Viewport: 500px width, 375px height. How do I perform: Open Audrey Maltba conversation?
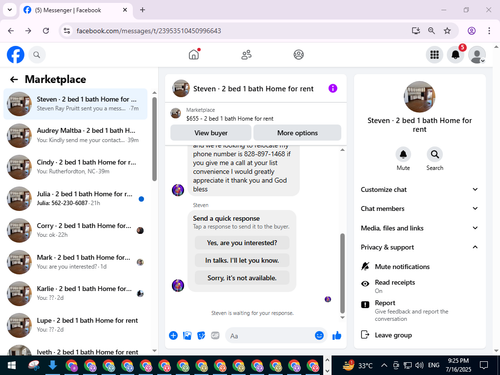(x=75, y=135)
